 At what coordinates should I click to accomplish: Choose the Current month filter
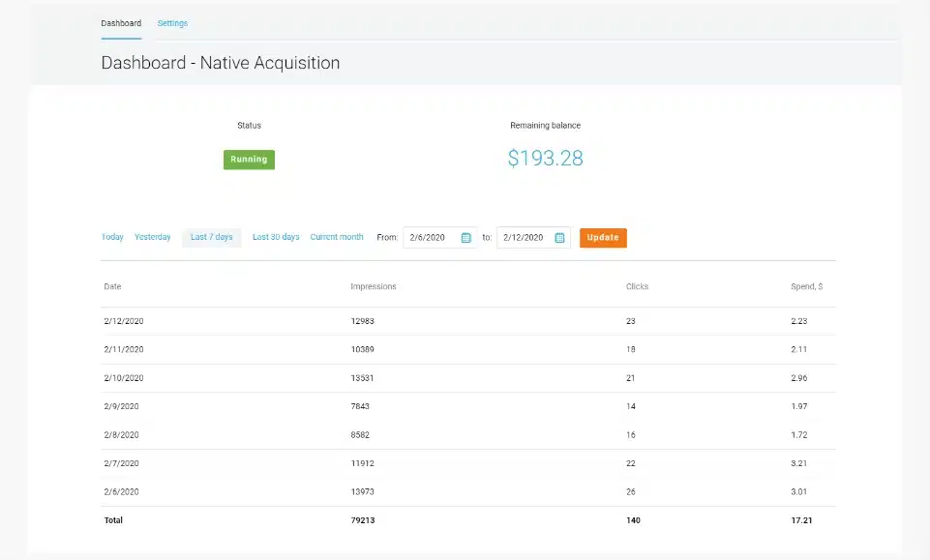point(337,237)
